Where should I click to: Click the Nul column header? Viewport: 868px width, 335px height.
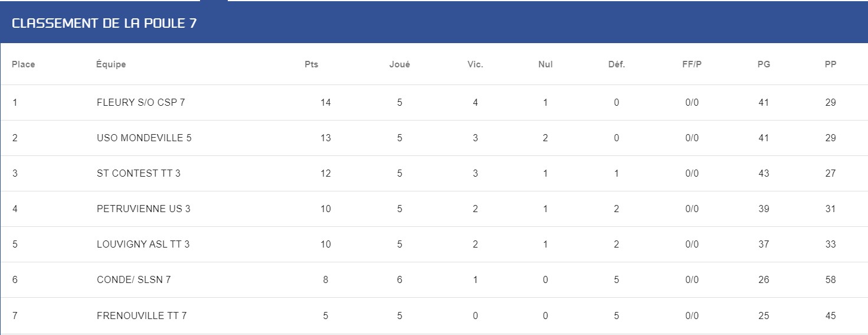546,64
